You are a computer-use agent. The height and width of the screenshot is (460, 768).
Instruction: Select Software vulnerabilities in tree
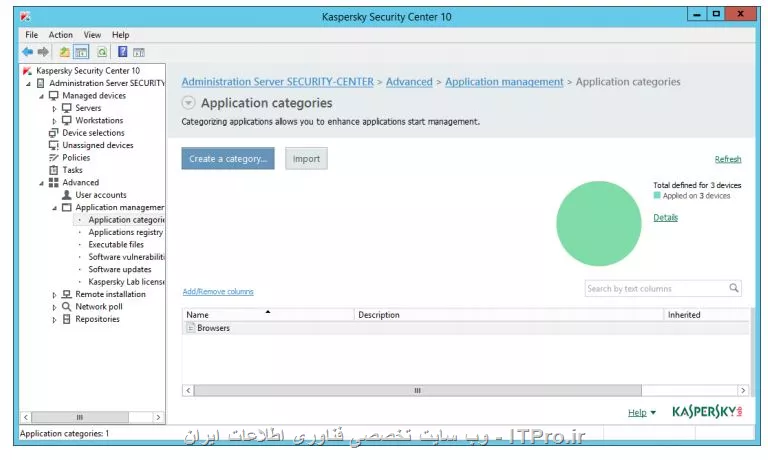point(126,257)
